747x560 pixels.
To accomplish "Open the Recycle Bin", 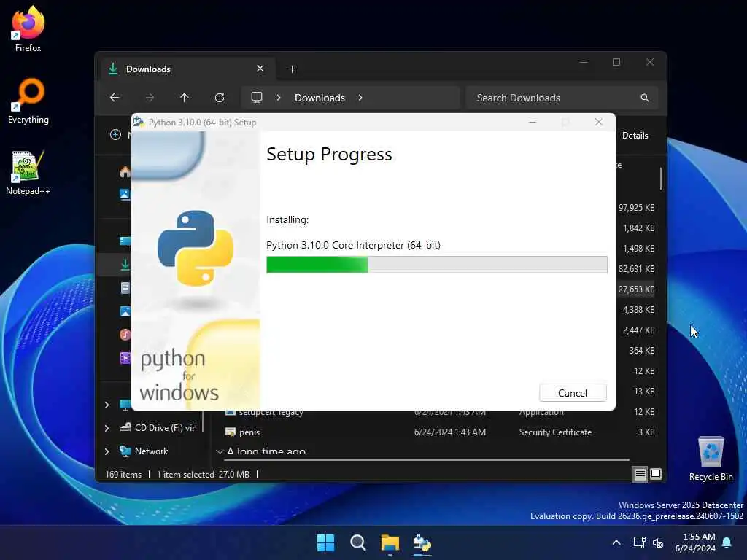I will [711, 459].
